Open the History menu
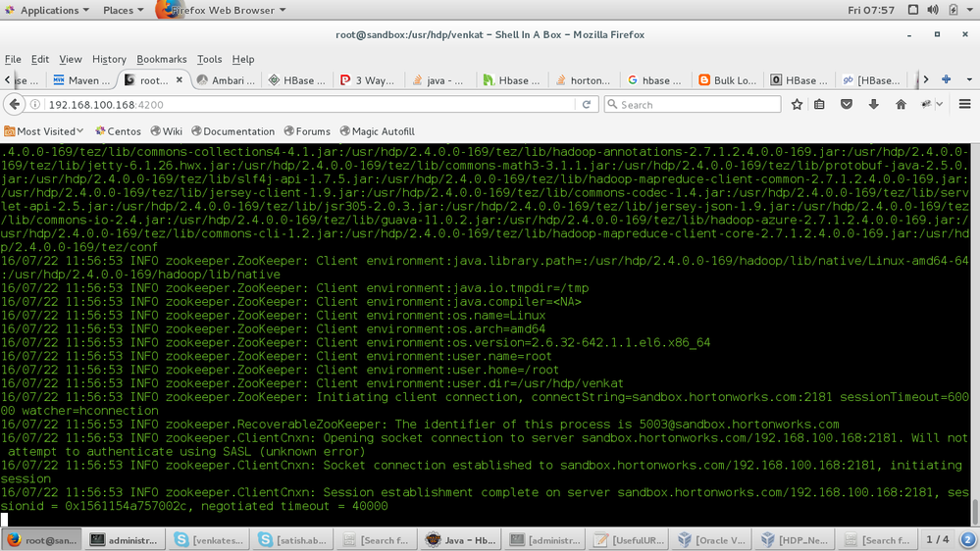The image size is (980, 551). [109, 59]
